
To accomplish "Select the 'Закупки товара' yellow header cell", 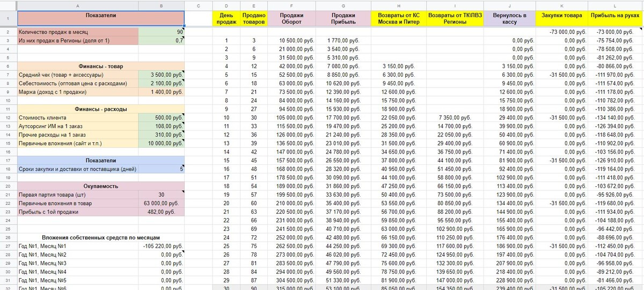I will tap(562, 19).
